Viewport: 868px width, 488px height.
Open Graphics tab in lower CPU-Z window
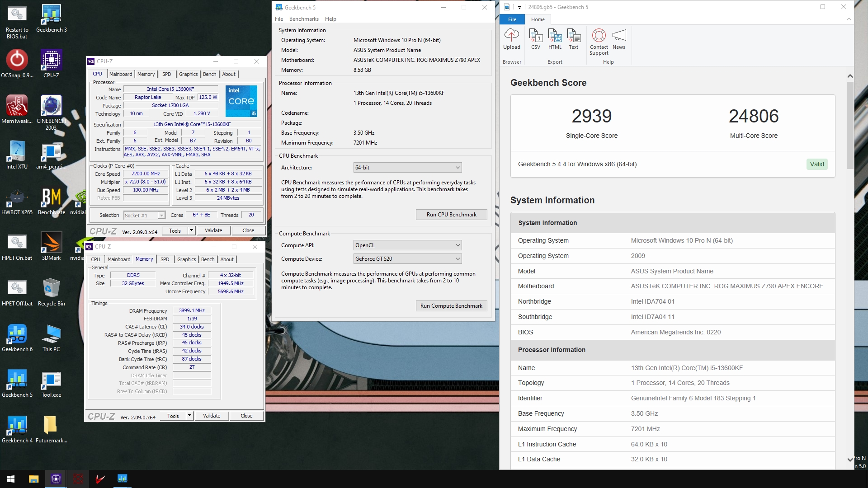coord(186,259)
